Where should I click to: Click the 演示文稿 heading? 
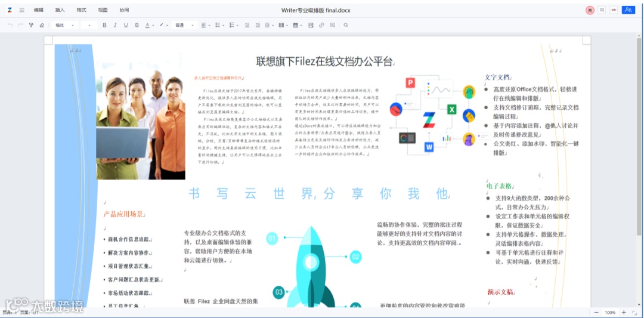click(x=500, y=292)
